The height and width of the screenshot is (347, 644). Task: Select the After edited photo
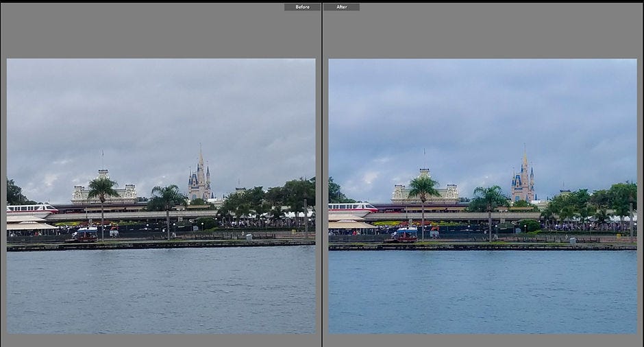(482, 196)
